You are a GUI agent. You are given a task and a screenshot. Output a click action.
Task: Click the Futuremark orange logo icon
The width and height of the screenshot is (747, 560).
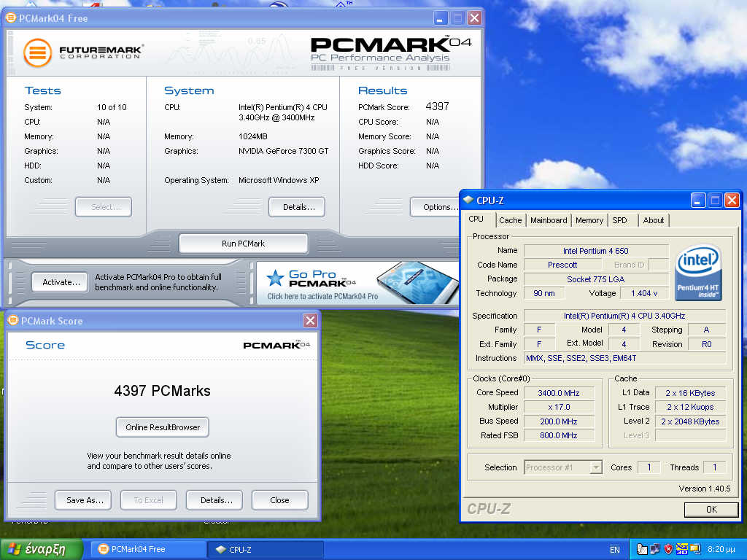tap(37, 52)
